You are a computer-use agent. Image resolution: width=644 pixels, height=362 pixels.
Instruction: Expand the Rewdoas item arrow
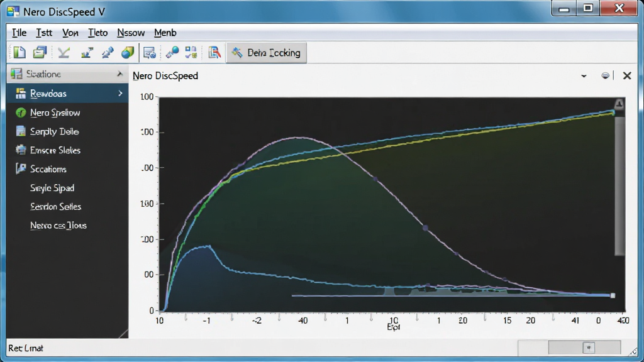(120, 93)
